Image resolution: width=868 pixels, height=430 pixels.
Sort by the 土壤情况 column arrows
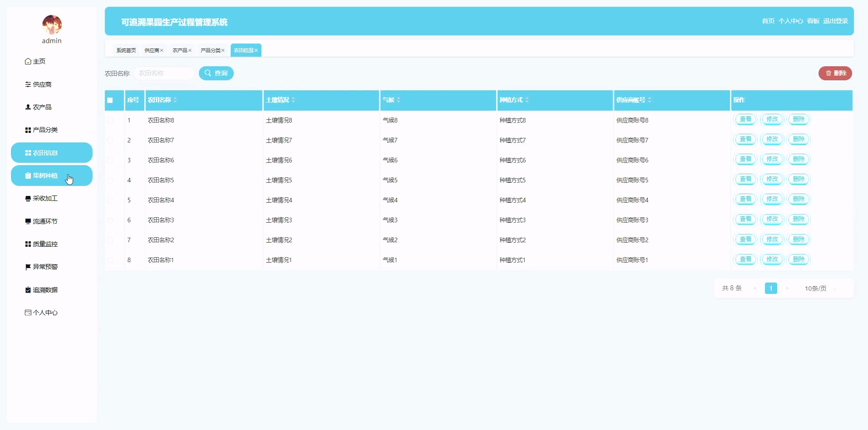click(293, 100)
